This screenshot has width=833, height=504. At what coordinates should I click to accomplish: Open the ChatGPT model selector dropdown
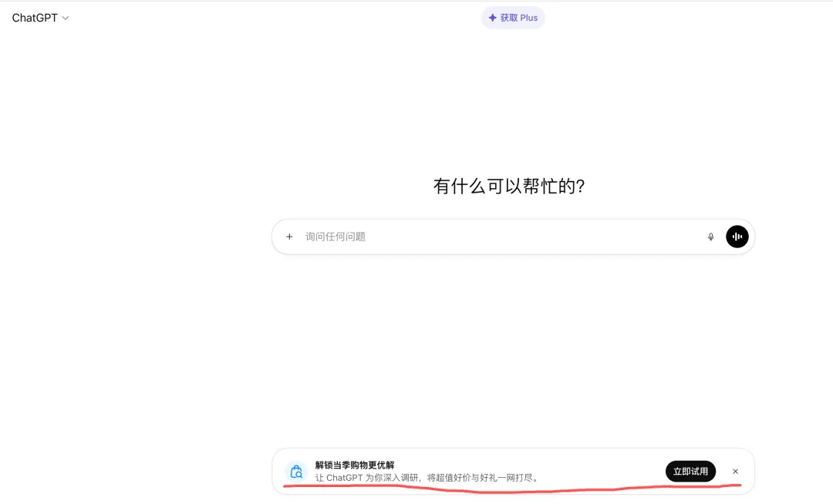pyautogui.click(x=40, y=18)
